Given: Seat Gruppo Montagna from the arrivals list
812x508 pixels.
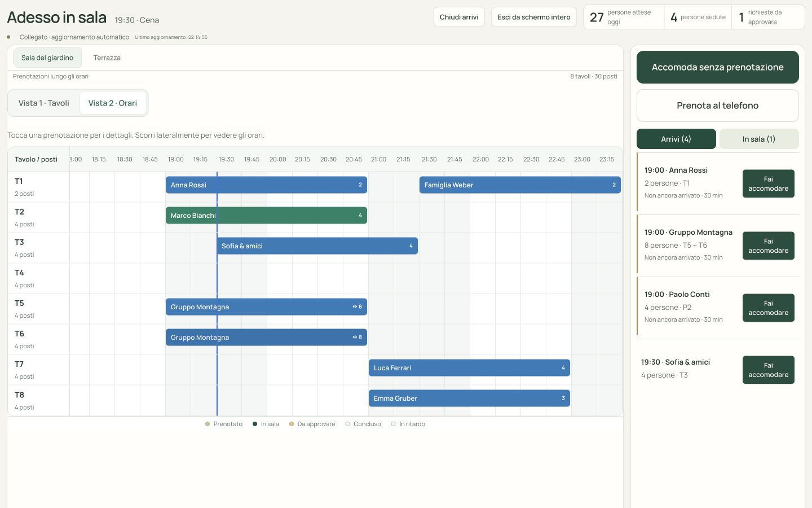Looking at the screenshot, I should coord(769,246).
